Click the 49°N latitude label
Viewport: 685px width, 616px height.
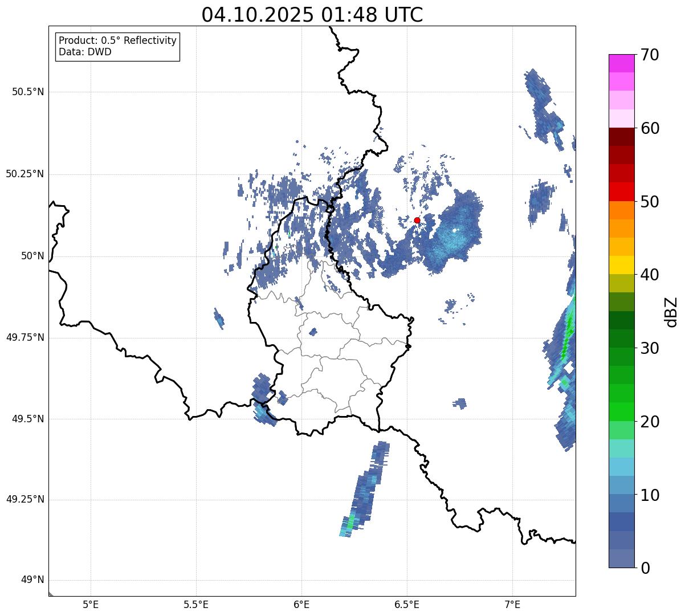[x=32, y=580]
